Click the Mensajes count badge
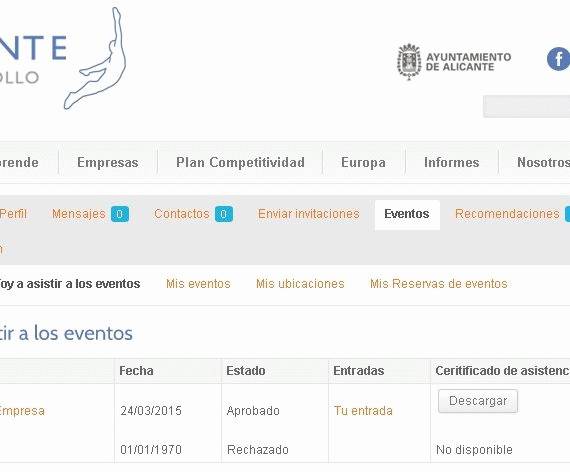The image size is (570, 472). point(120,214)
